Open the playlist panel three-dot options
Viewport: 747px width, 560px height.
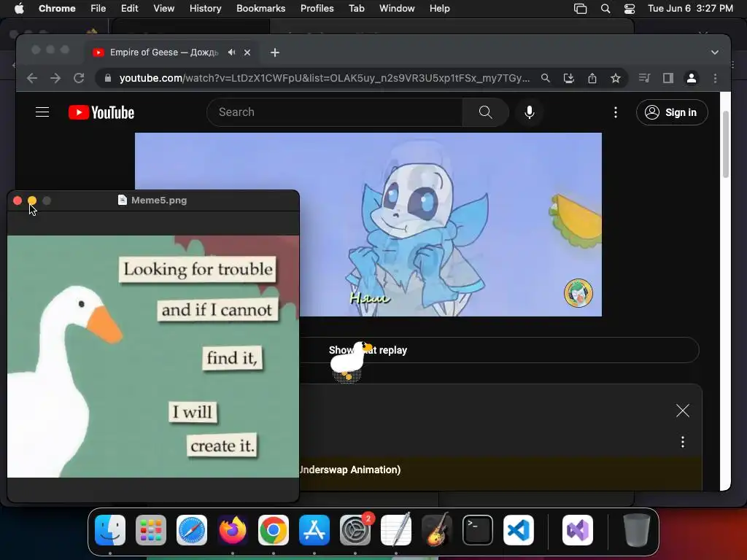point(683,442)
